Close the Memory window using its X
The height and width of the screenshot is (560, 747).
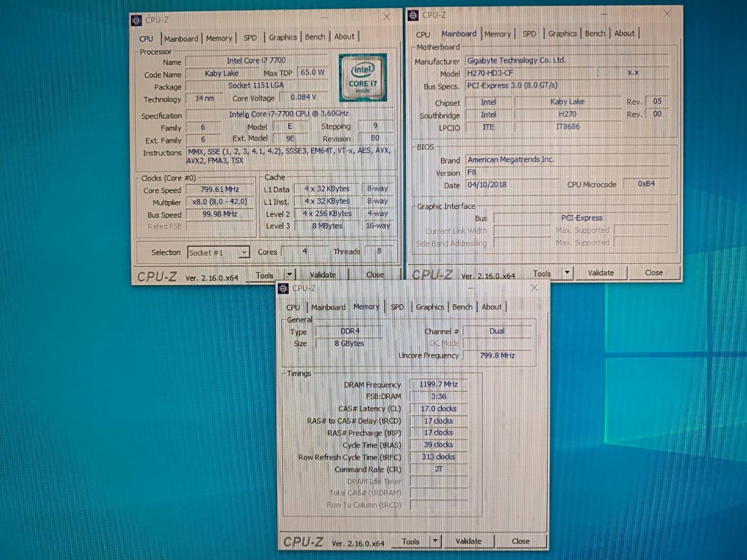(x=534, y=288)
